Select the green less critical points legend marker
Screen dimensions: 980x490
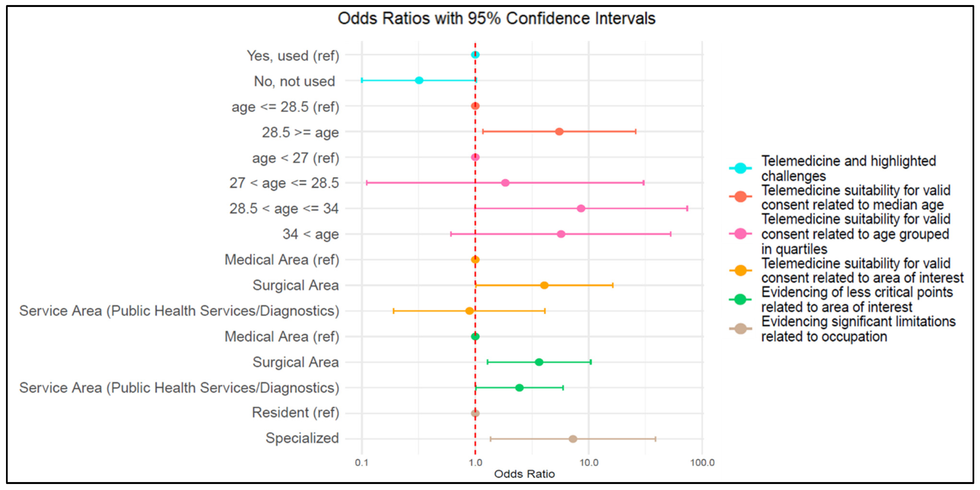coord(740,300)
